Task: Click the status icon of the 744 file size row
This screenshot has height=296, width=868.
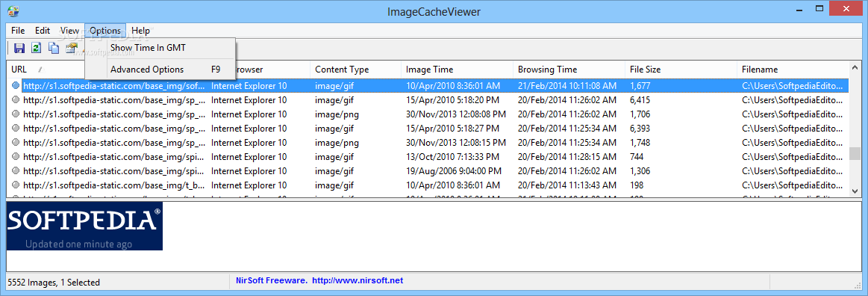Action: tap(16, 156)
